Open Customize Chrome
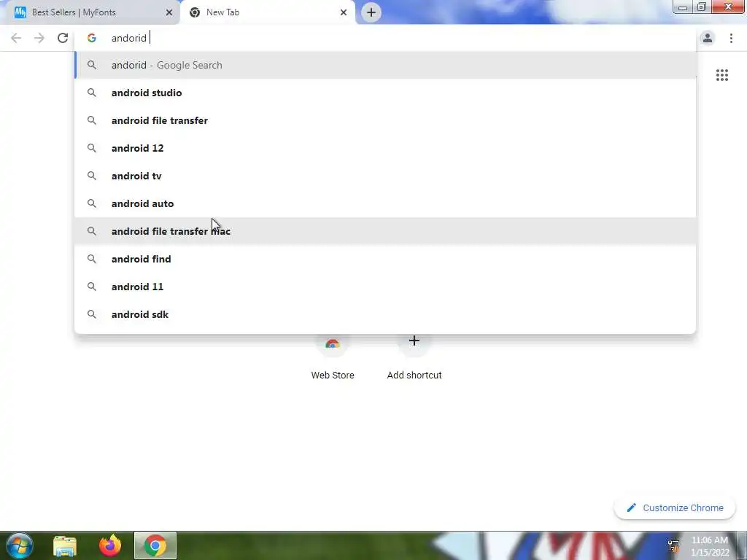This screenshot has height=560, width=747. [x=675, y=508]
